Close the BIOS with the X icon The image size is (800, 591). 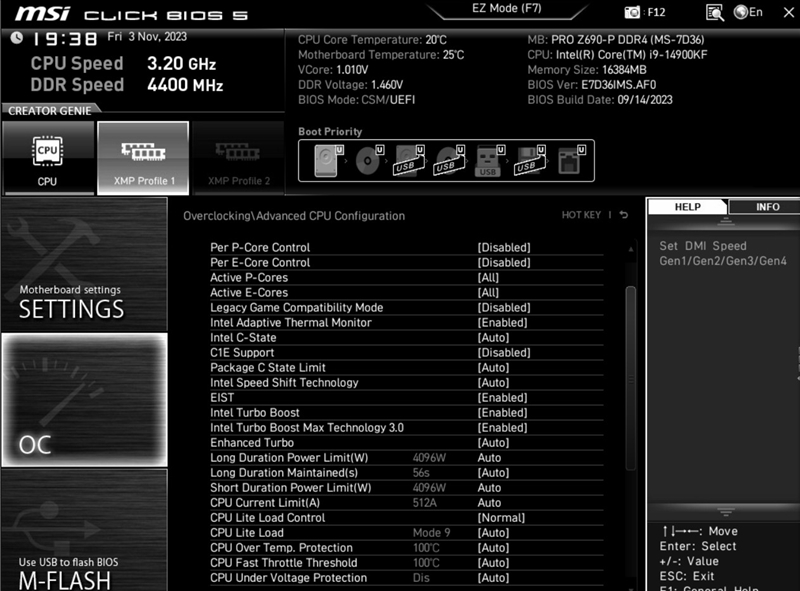pos(789,12)
